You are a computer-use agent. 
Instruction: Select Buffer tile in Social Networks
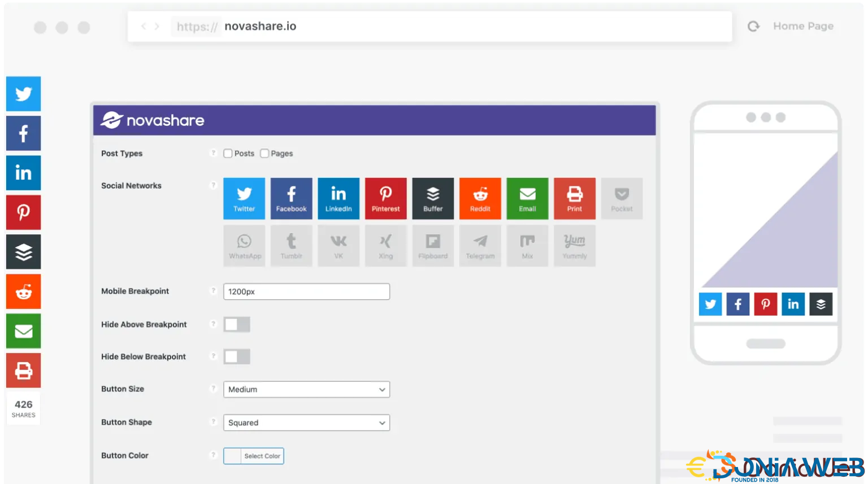pyautogui.click(x=433, y=199)
